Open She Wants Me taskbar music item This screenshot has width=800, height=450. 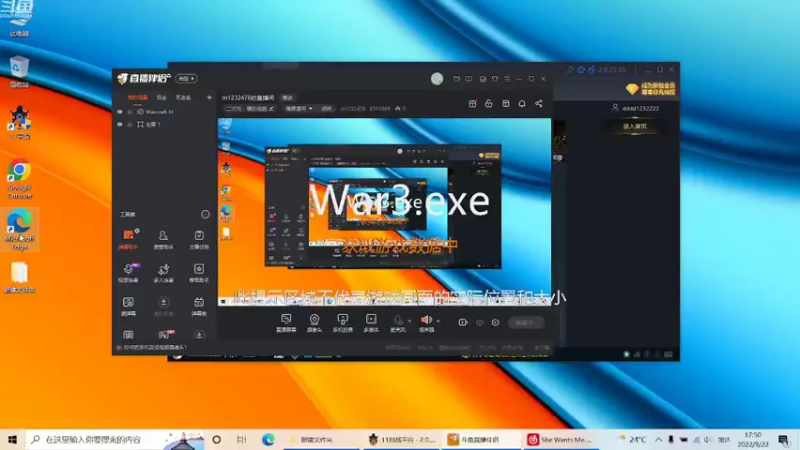click(560, 439)
